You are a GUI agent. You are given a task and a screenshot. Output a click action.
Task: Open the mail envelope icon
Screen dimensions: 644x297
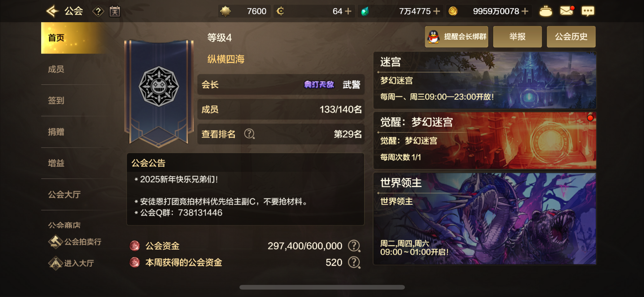(x=567, y=11)
